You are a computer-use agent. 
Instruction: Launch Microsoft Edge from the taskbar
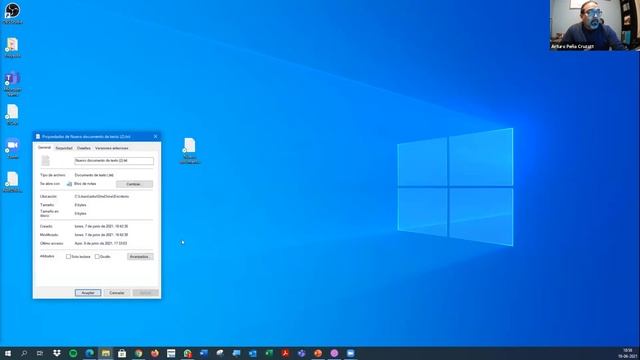(89, 353)
